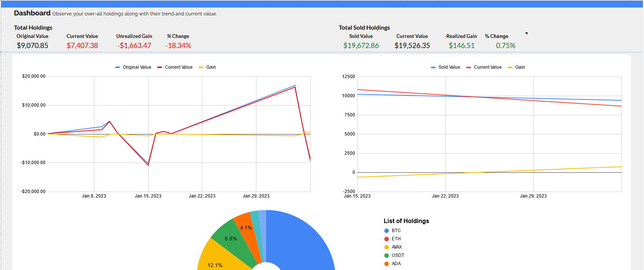Image resolution: width=644 pixels, height=270 pixels.
Task: Select the -18.34% change cell
Action: [178, 45]
